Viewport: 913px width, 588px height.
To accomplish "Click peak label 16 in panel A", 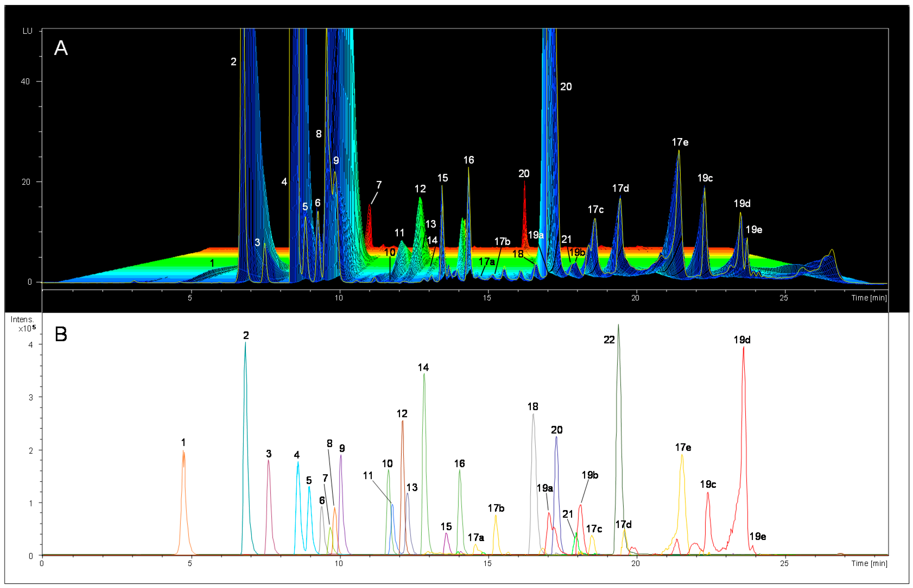I will 468,160.
